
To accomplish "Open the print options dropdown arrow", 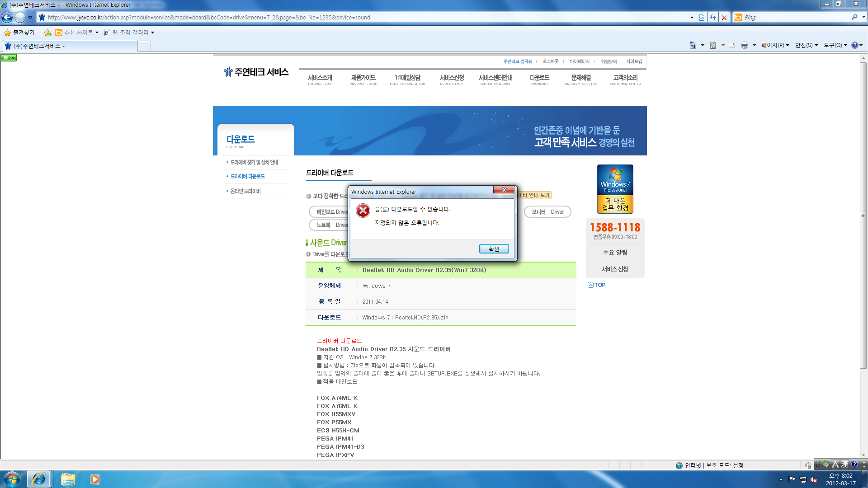I will (x=754, y=45).
